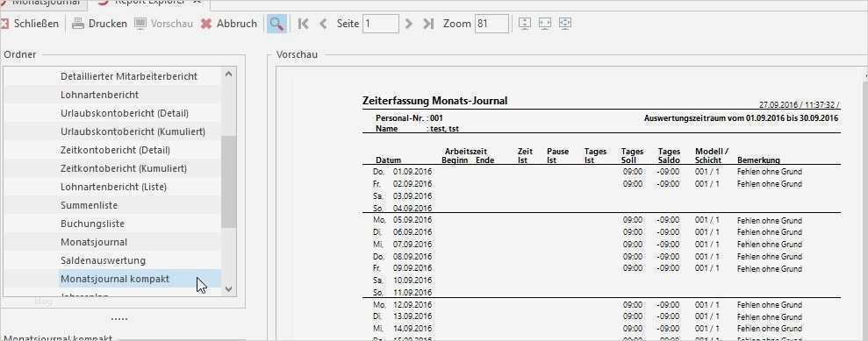Click the Zeiterfassung Monats-Journal title

click(434, 101)
